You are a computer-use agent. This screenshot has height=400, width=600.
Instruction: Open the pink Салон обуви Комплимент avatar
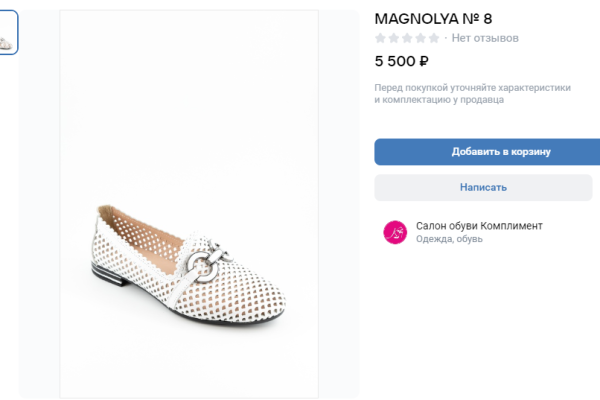(395, 232)
